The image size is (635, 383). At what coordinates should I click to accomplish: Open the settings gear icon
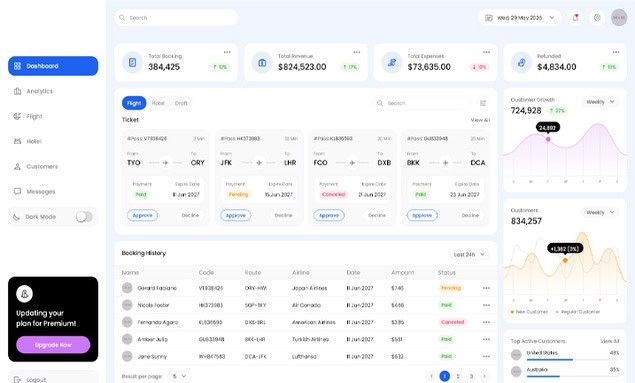[597, 18]
